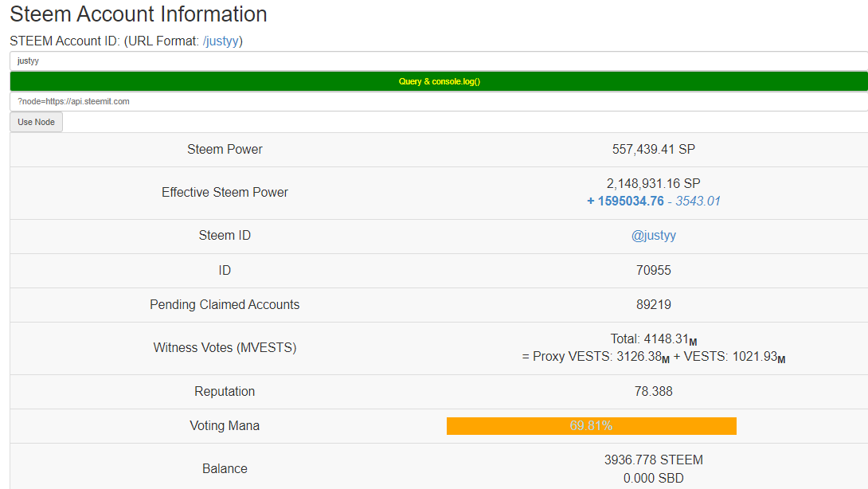Select the ID row label

[225, 270]
